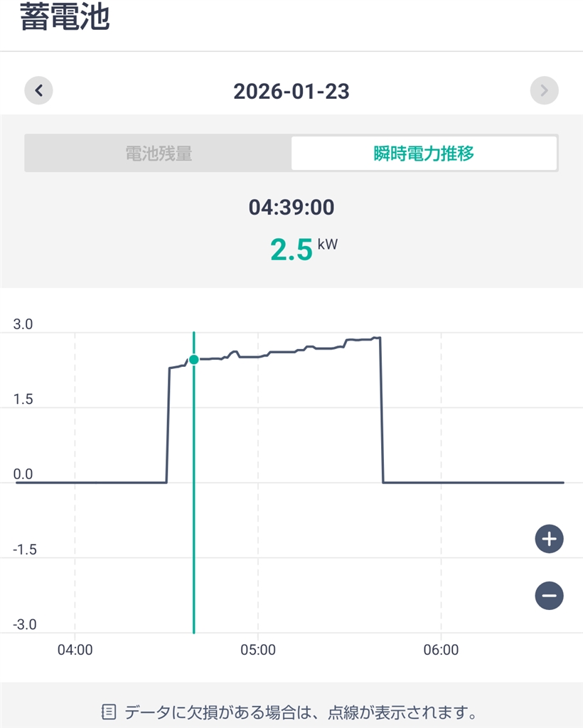Viewport: 583px width, 728px height.
Task: Go to the previous day with left chevron
Action: [x=39, y=91]
